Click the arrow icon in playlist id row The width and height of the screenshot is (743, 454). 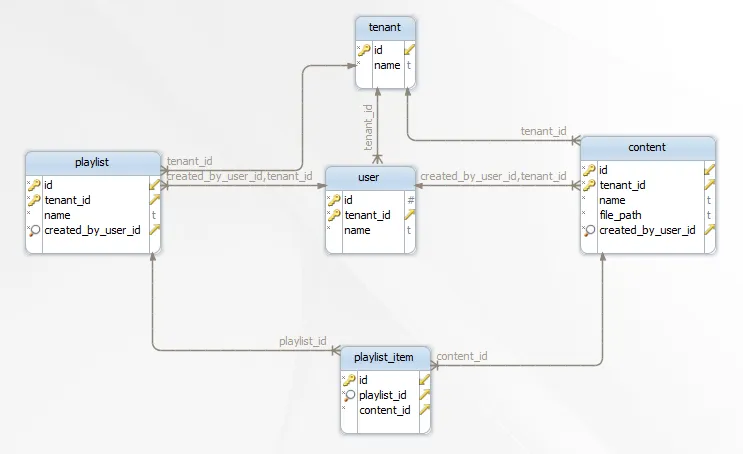tap(155, 184)
